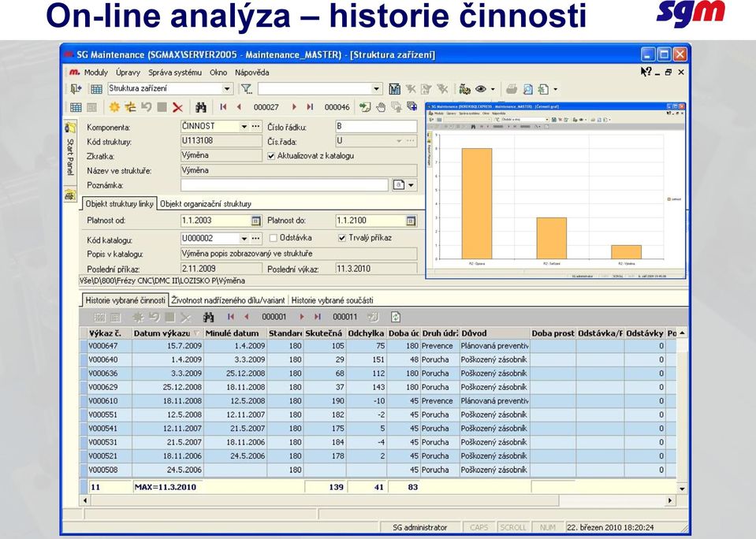Open the Moduly menu

(96, 72)
